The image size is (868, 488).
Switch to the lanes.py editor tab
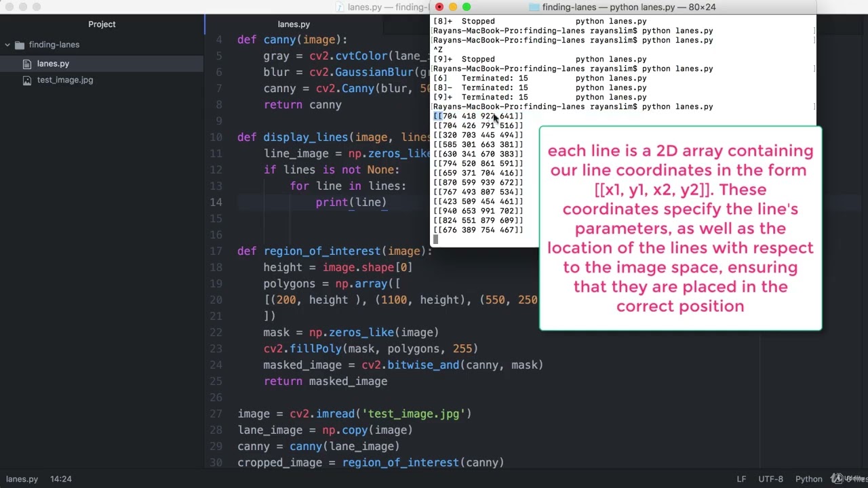coord(294,24)
